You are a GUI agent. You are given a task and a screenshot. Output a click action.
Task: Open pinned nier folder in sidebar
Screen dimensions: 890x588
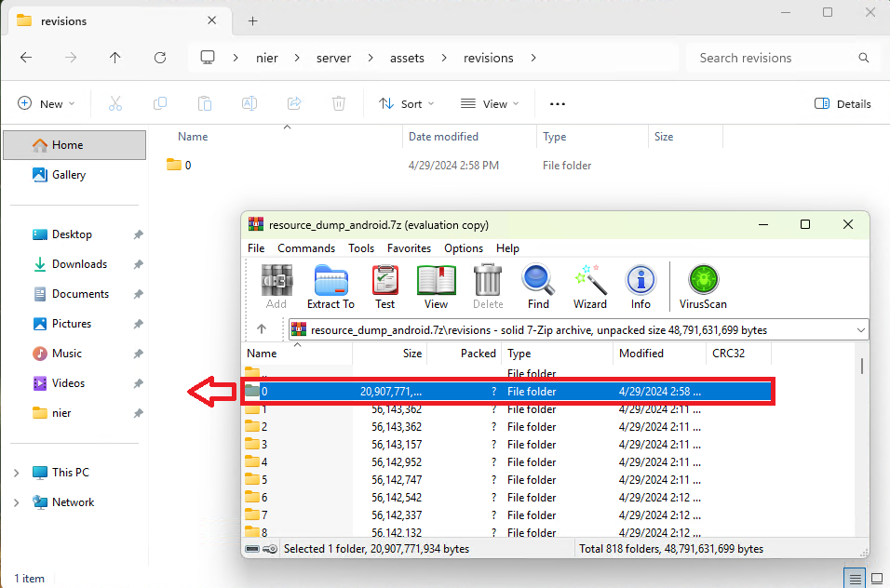click(x=61, y=413)
